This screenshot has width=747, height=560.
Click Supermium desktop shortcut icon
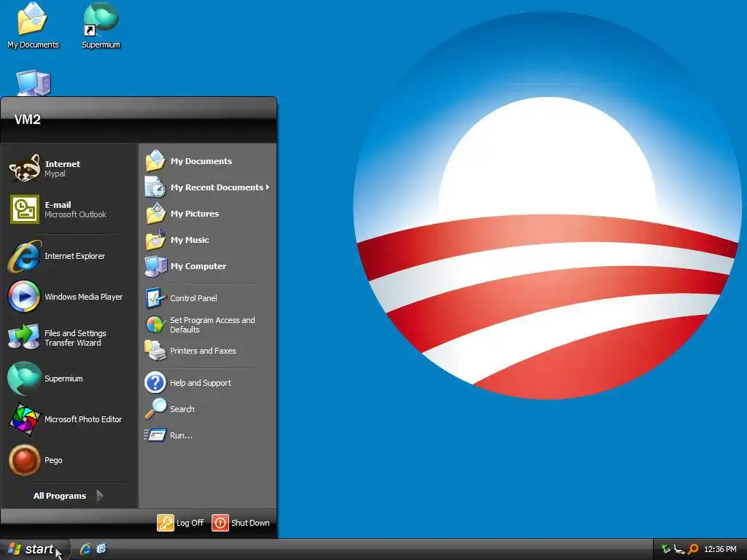pyautogui.click(x=101, y=19)
